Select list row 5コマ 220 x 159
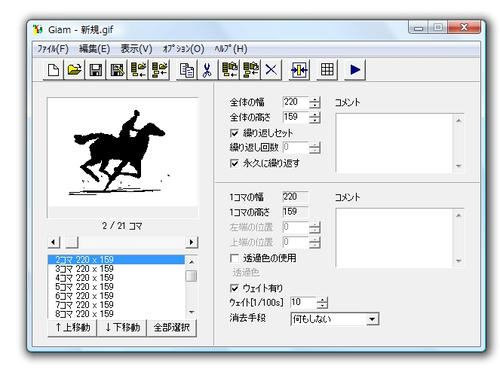 pos(116,287)
